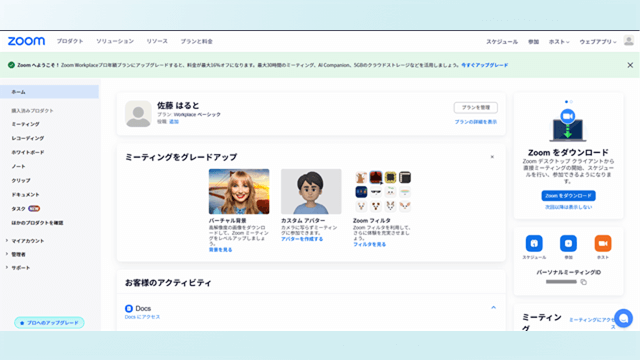Click the green checkmark icon in banner
The image size is (640, 360).
pos(11,65)
